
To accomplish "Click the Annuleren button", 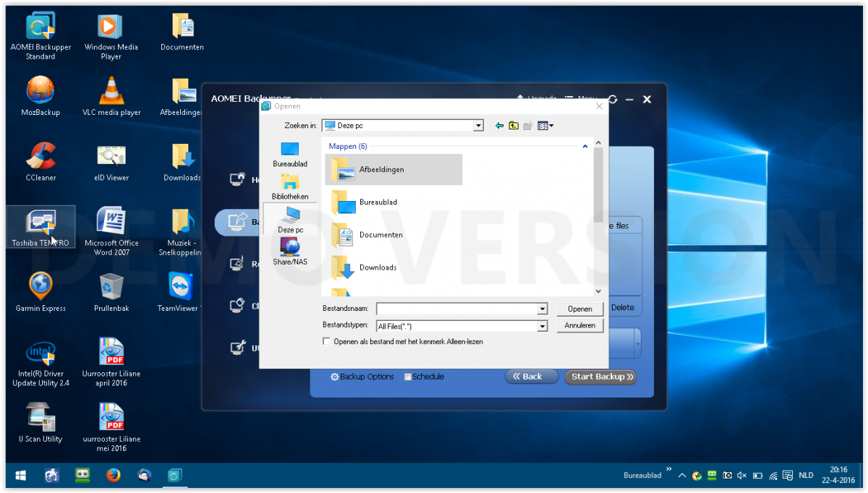I will pos(580,325).
